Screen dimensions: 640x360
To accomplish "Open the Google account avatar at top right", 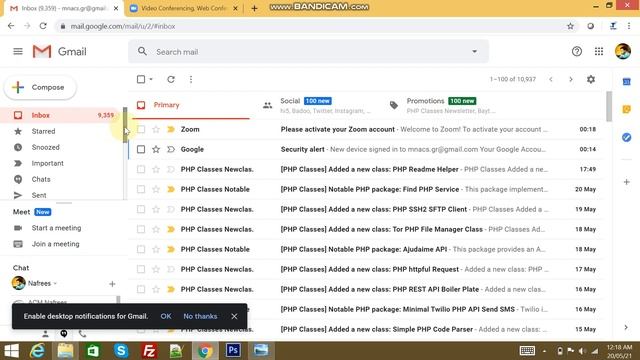I will [x=623, y=51].
